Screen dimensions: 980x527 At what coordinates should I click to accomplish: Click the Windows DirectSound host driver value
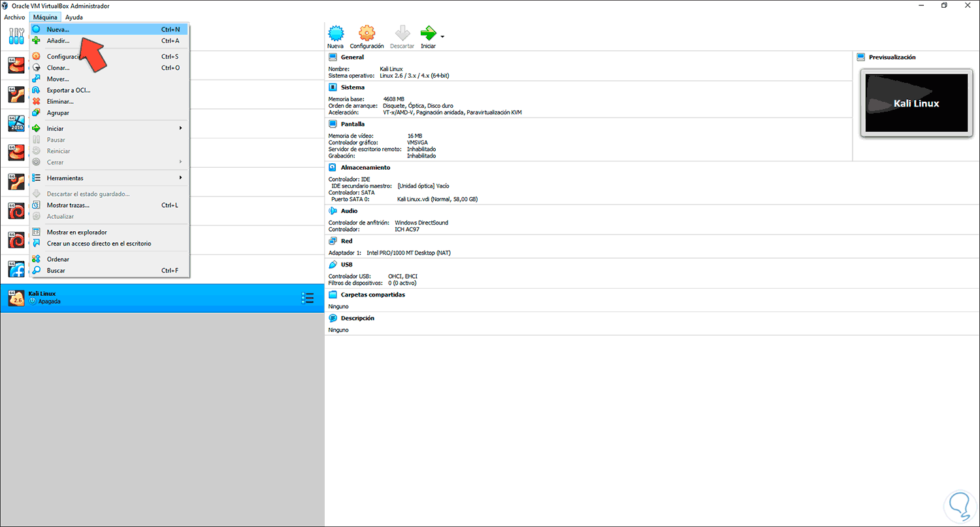click(x=421, y=223)
